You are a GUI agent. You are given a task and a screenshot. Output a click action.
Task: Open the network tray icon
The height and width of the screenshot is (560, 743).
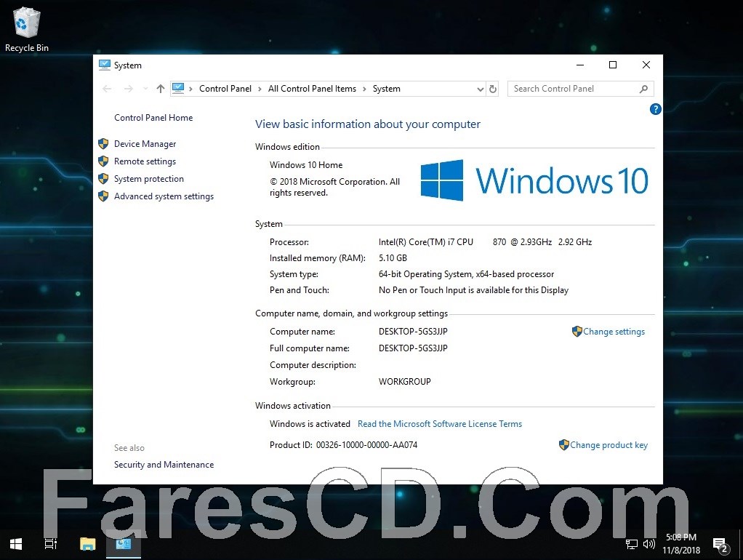(632, 544)
